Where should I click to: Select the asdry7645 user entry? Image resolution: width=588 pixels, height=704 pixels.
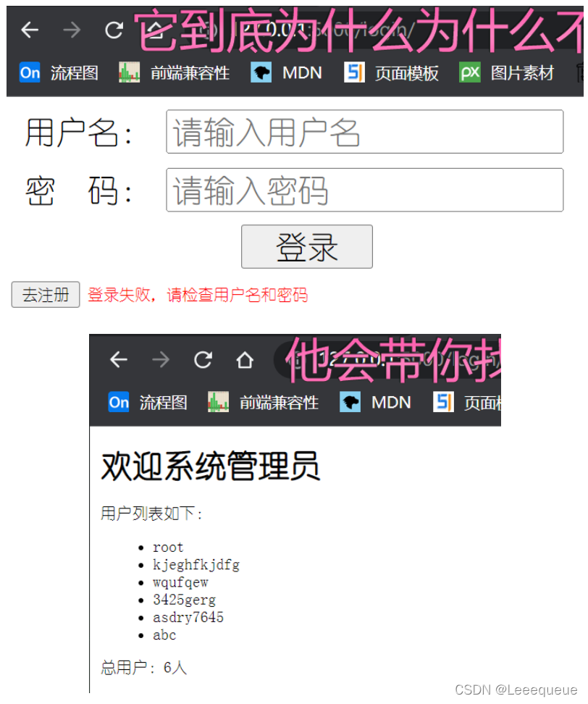(188, 617)
